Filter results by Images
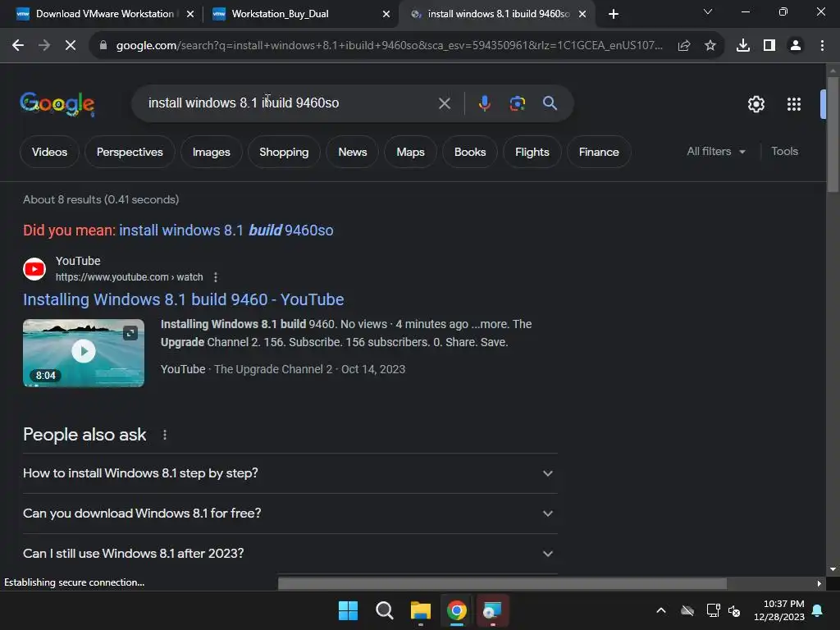 [x=211, y=152]
